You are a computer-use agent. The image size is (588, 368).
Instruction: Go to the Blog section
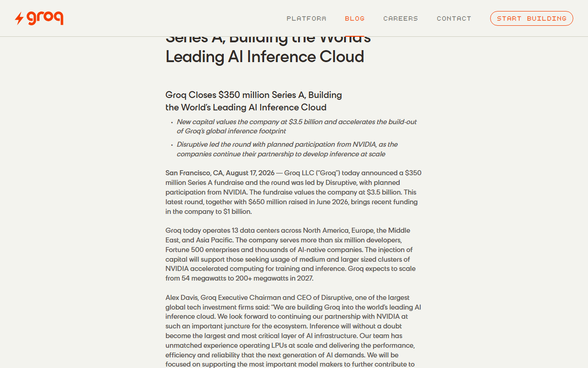355,18
